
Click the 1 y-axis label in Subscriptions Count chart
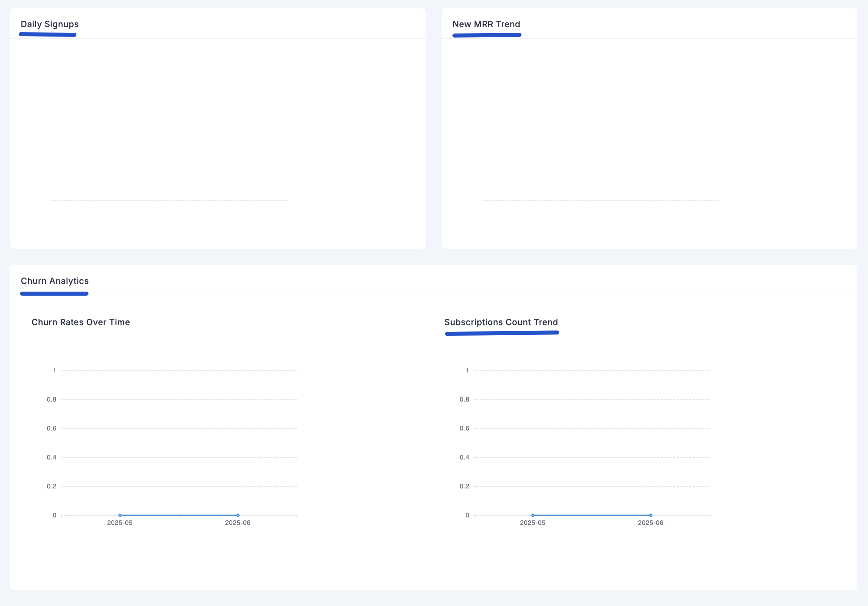click(467, 370)
